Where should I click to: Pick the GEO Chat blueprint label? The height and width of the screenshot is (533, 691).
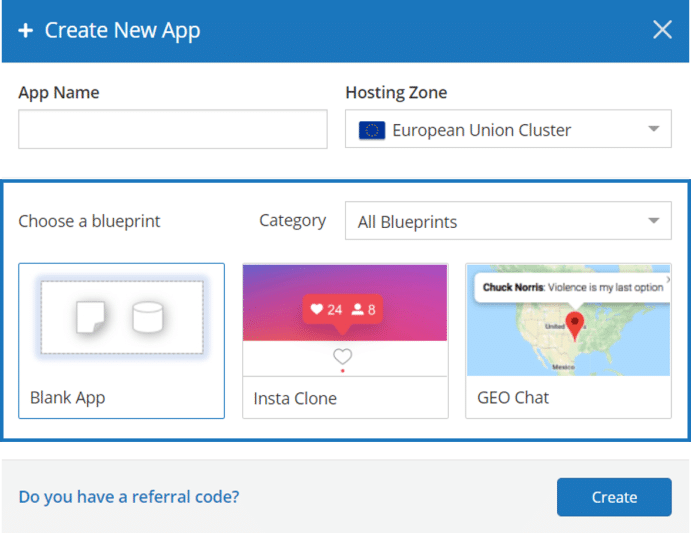514,398
